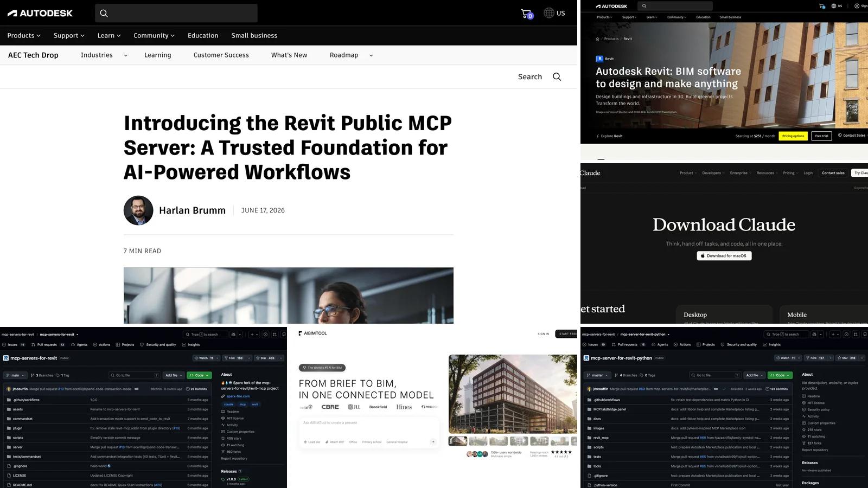Click the Autodesk logo on the blog page
The image size is (868, 488).
[40, 13]
